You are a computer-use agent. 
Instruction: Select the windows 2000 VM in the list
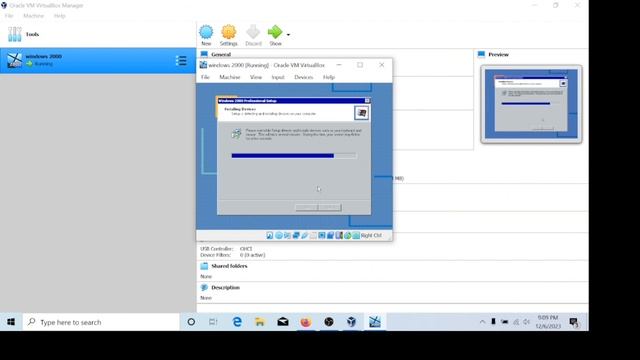(98, 60)
